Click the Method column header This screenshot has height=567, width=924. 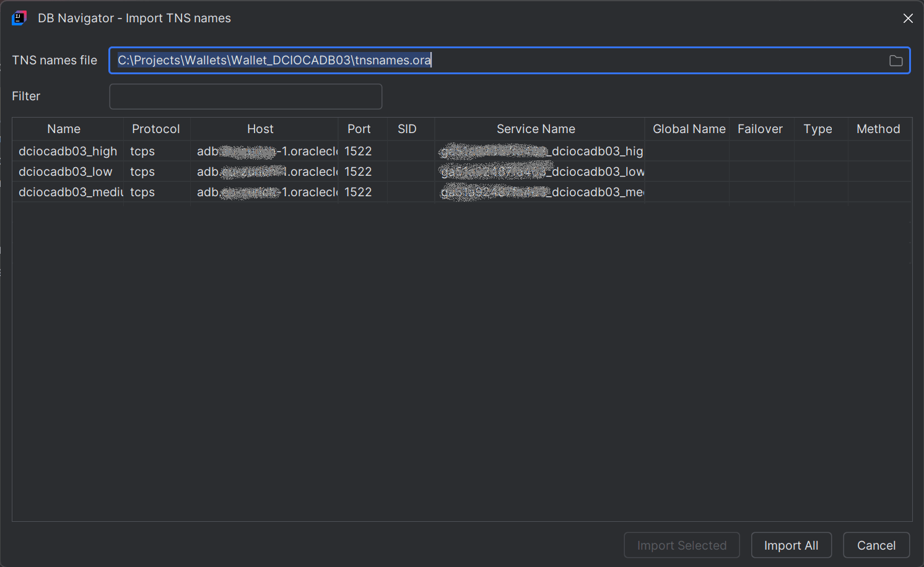(x=878, y=129)
